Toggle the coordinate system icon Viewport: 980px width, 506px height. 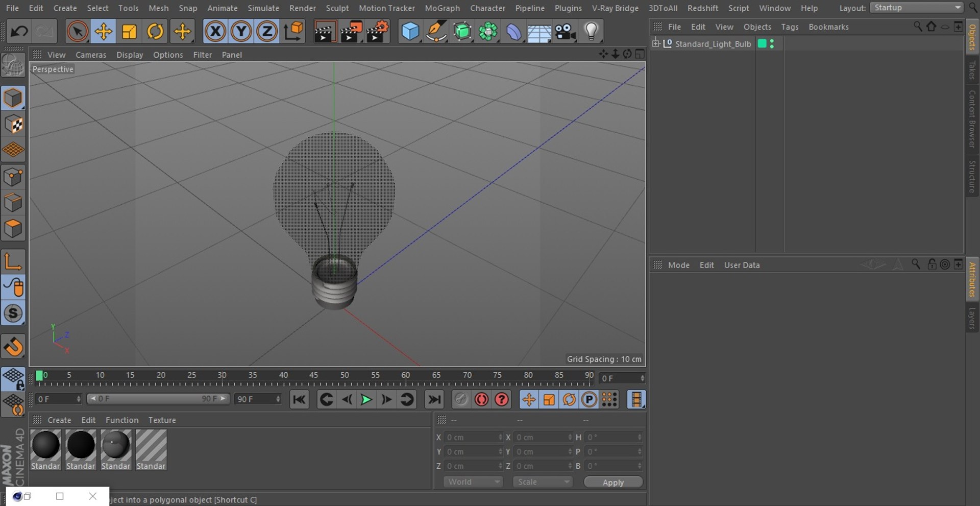(x=293, y=32)
